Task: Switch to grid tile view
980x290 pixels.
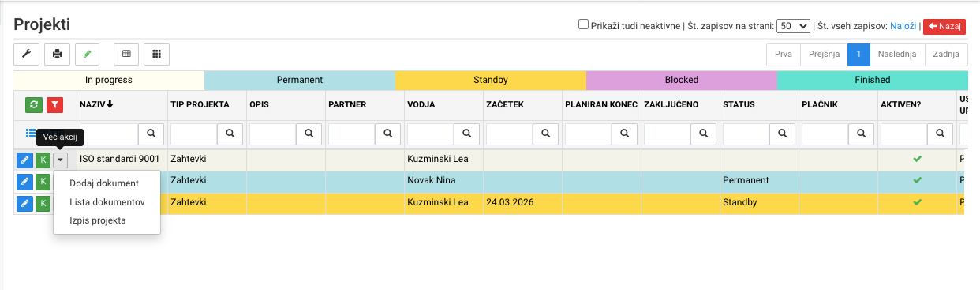Action: (x=157, y=55)
